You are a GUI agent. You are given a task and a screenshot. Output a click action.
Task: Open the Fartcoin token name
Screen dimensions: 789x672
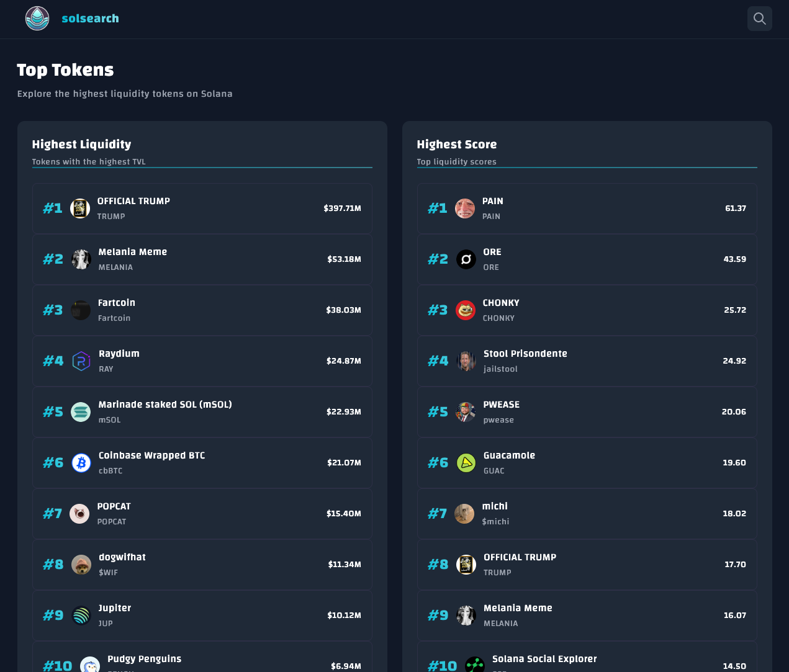pyautogui.click(x=117, y=303)
